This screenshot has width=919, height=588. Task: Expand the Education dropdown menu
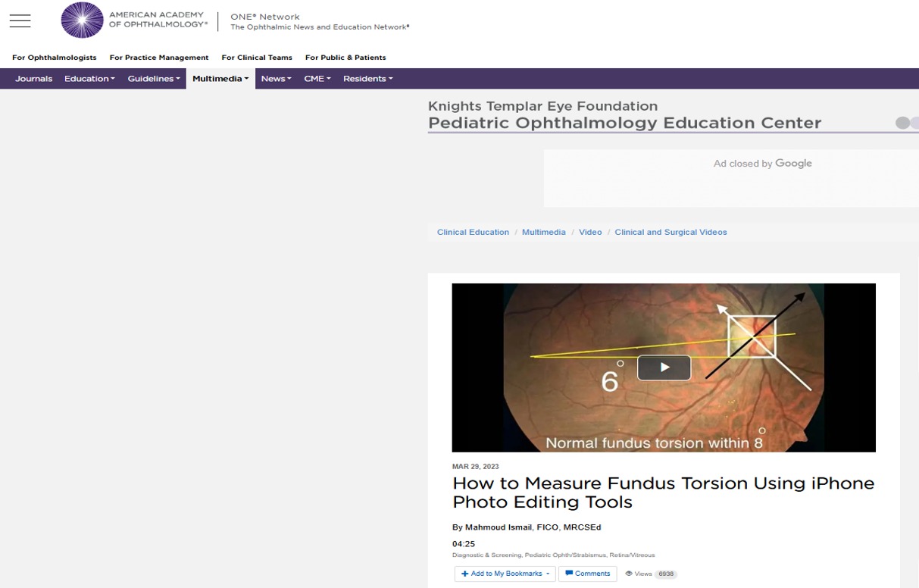pos(89,79)
